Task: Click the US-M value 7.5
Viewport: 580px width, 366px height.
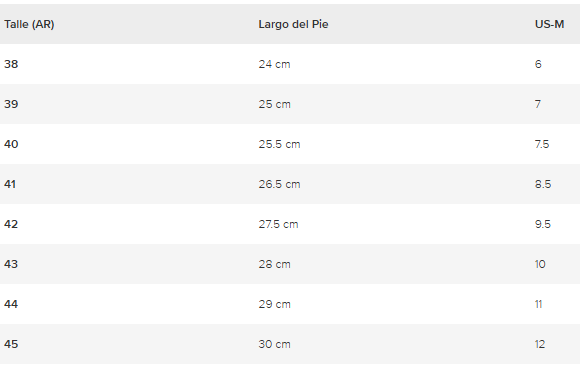Action: click(542, 144)
